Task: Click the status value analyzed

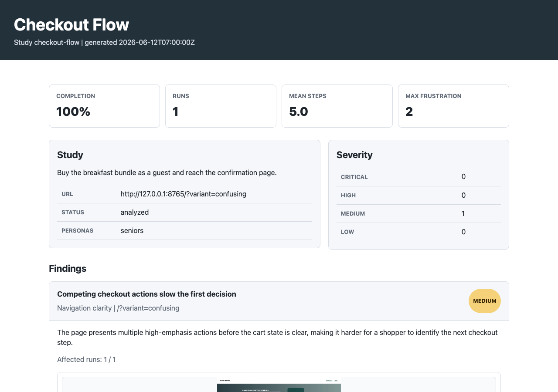Action: 135,212
